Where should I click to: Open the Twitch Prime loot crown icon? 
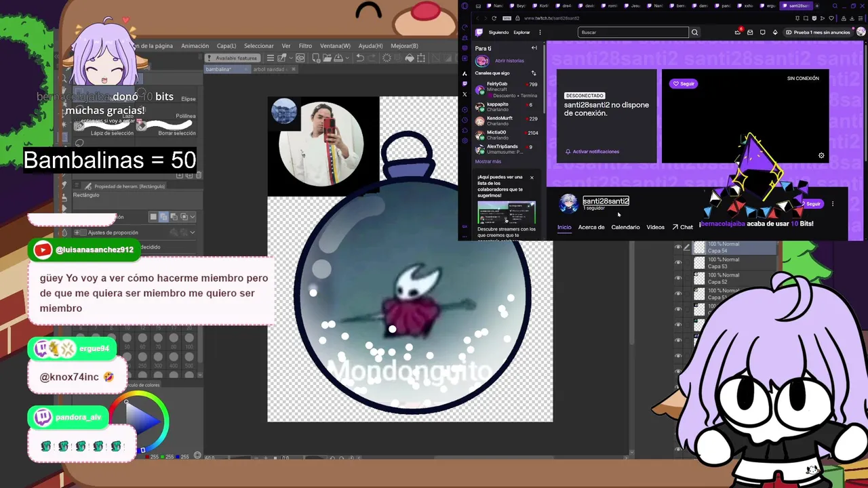738,33
